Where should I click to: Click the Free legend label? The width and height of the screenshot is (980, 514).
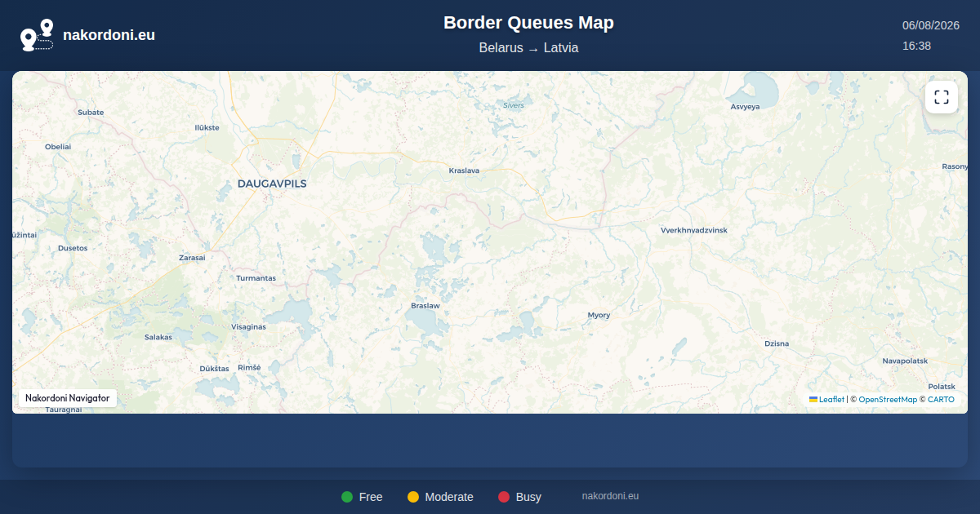(371, 497)
